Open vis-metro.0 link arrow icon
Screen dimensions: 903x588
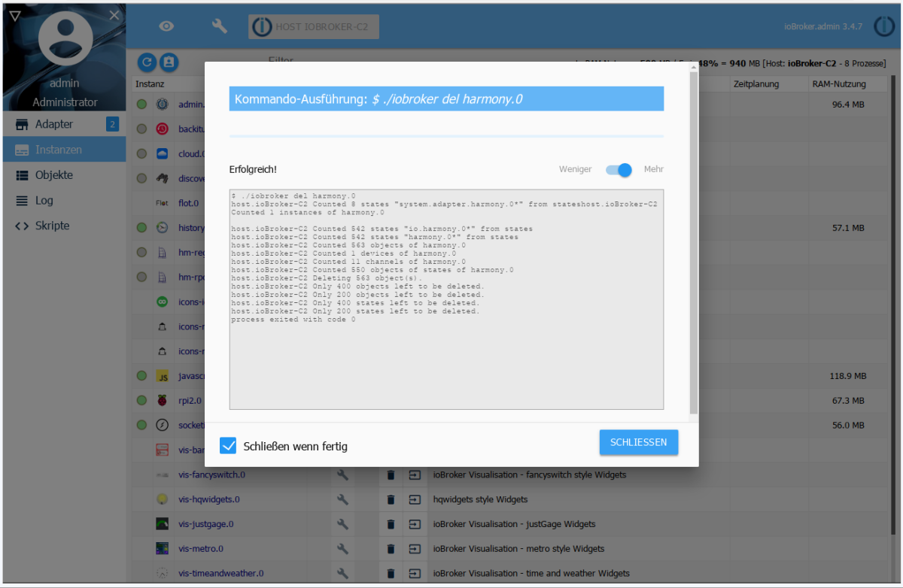[415, 549]
